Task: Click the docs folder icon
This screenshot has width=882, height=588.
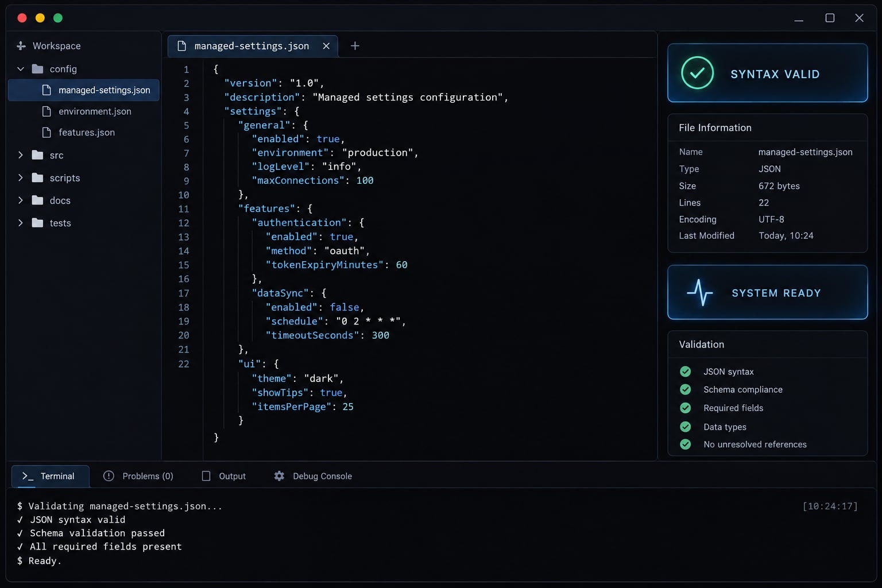Action: point(38,200)
